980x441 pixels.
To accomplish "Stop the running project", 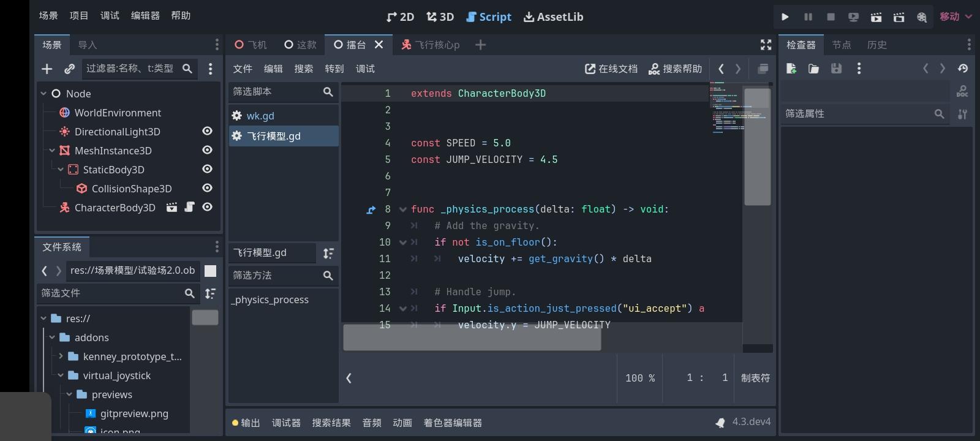I will pos(831,17).
